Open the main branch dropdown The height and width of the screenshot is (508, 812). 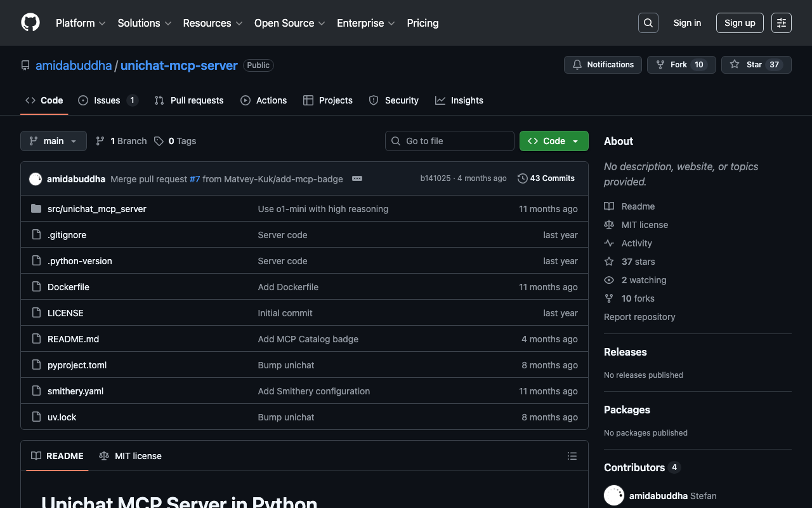click(53, 141)
